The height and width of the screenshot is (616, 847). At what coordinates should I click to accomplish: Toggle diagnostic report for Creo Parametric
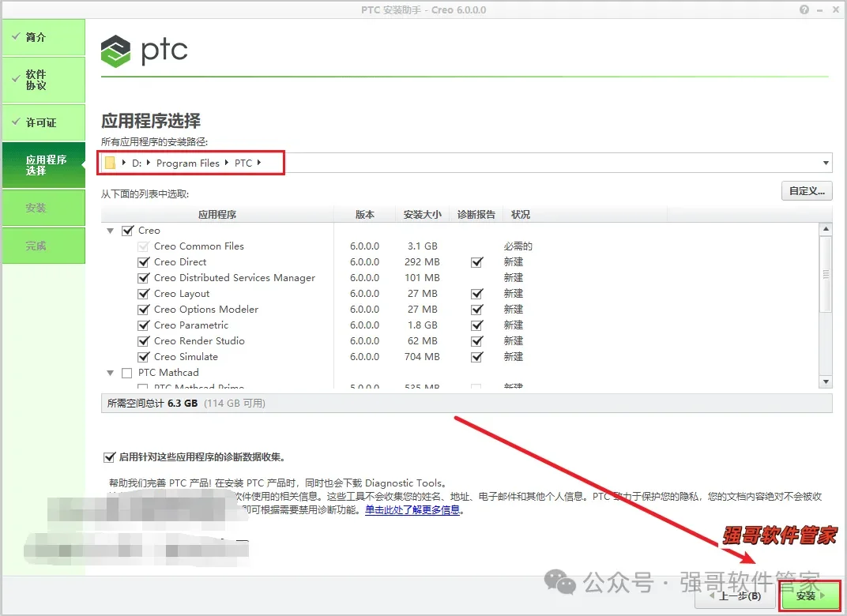(476, 325)
